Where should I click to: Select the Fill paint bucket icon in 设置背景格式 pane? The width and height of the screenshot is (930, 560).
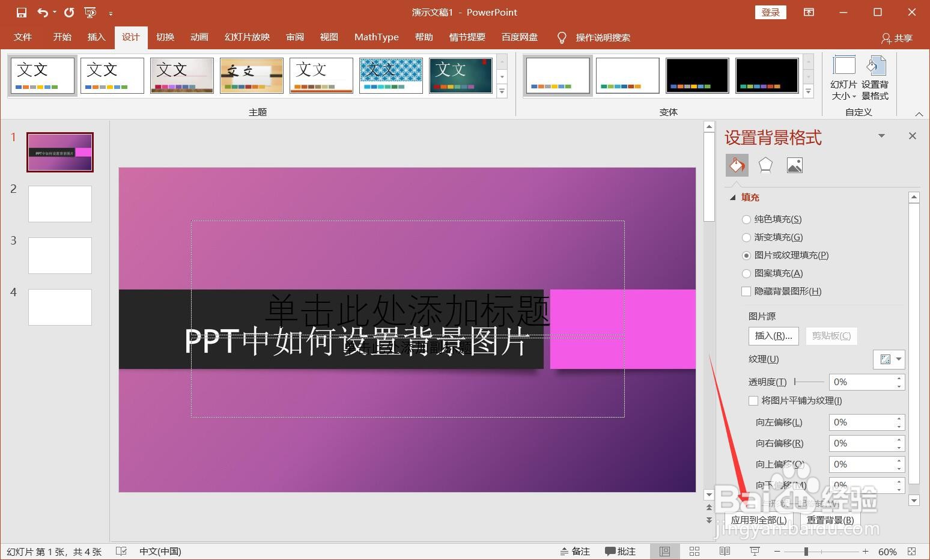[x=737, y=165]
